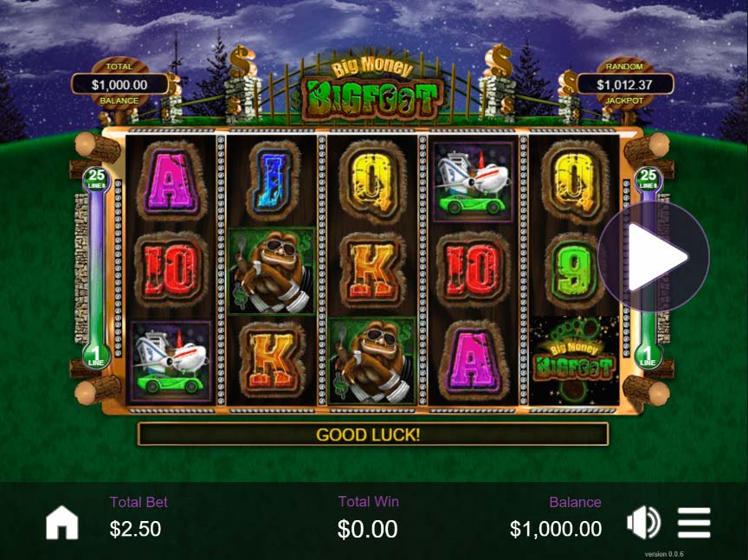
Task: Click the plane and car symbol in reel one
Action: coord(171,361)
